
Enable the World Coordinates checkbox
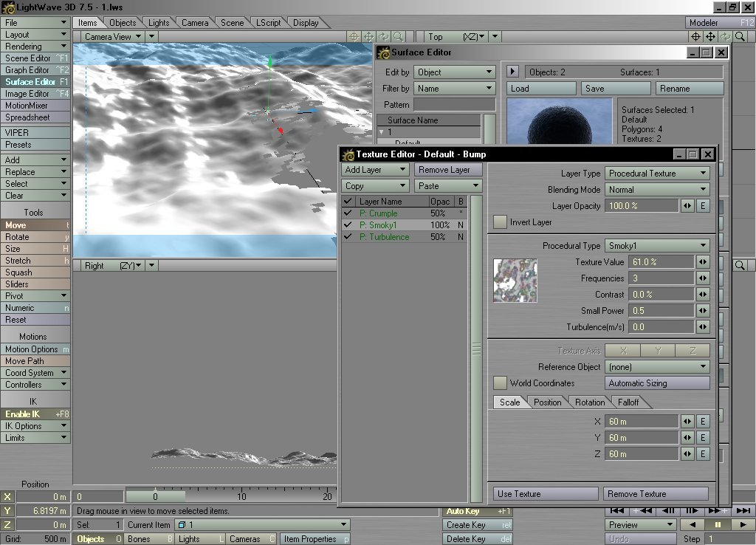click(x=500, y=383)
